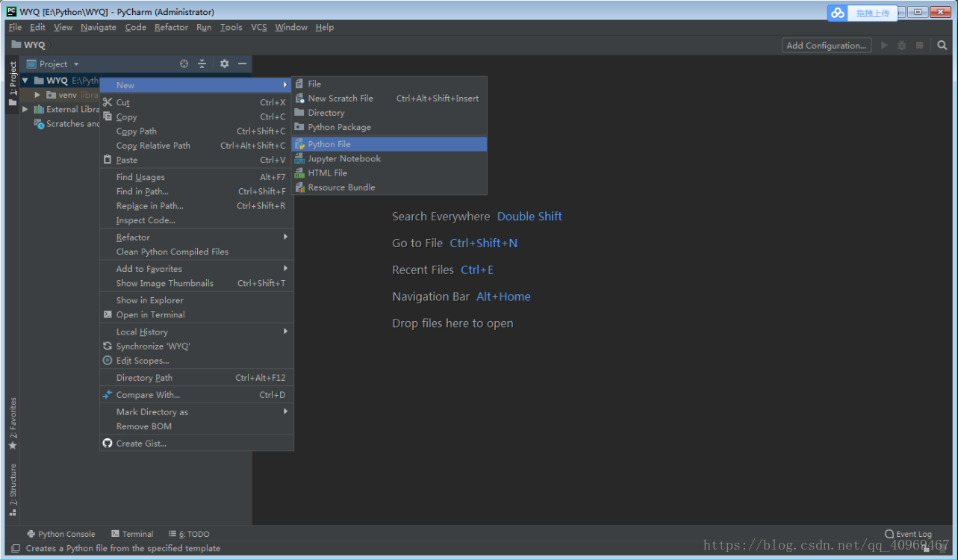
Task: Expand the External Libraries node
Action: 25,109
